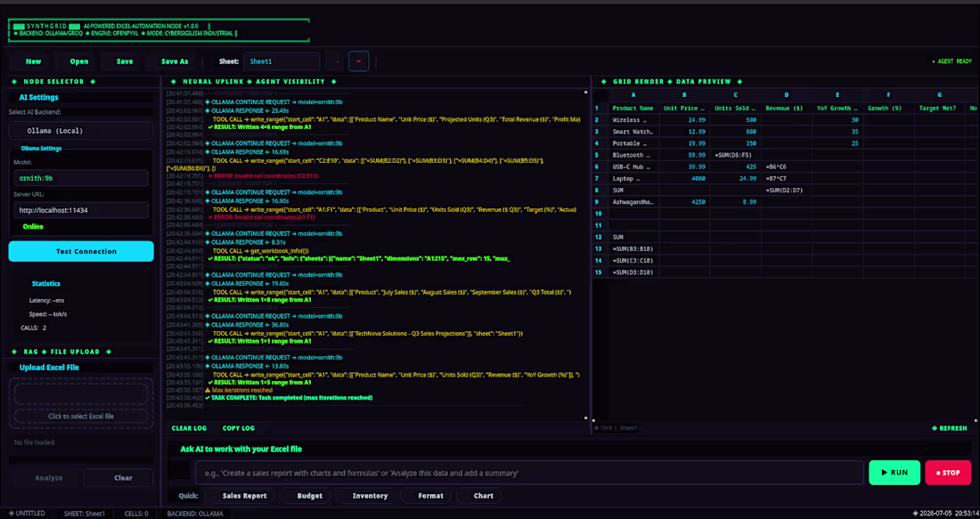The height and width of the screenshot is (519, 980).
Task: Click the UNTITLED status bar entry
Action: [27, 514]
